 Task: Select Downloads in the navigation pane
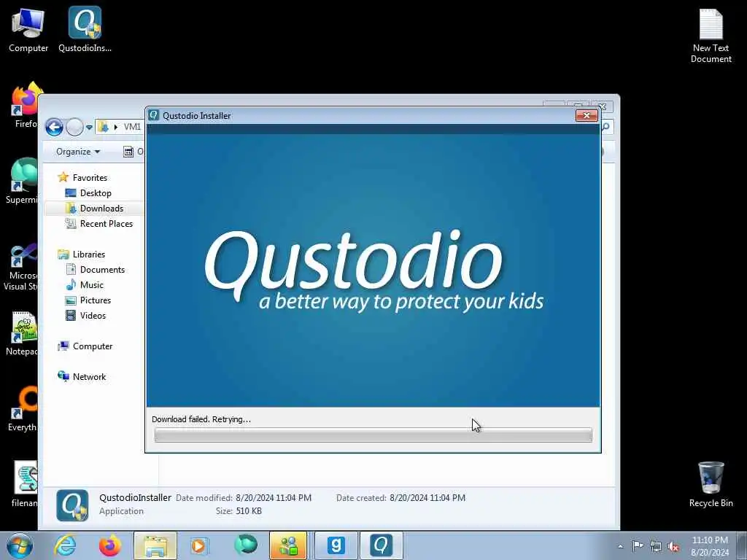point(101,208)
